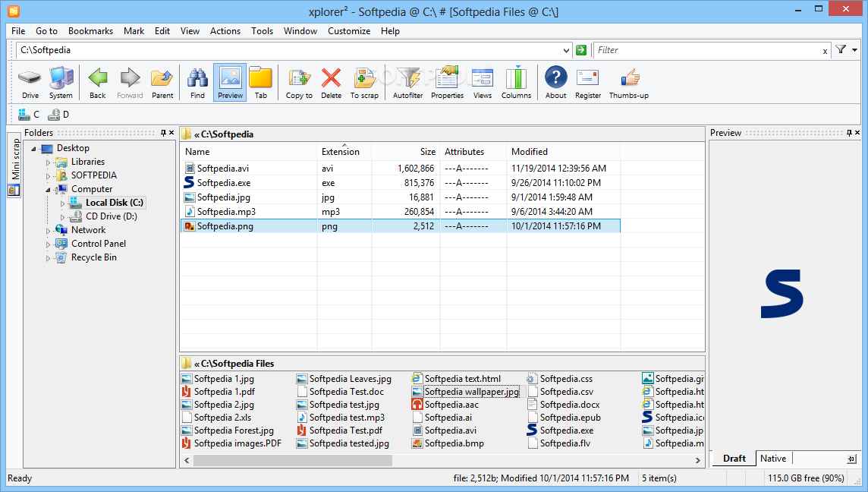Toggle the Autofilter funnel icon
This screenshot has height=492, width=868.
408,83
